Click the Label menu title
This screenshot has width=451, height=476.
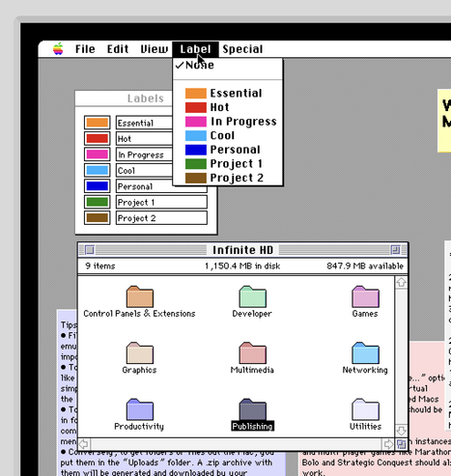[x=195, y=49]
